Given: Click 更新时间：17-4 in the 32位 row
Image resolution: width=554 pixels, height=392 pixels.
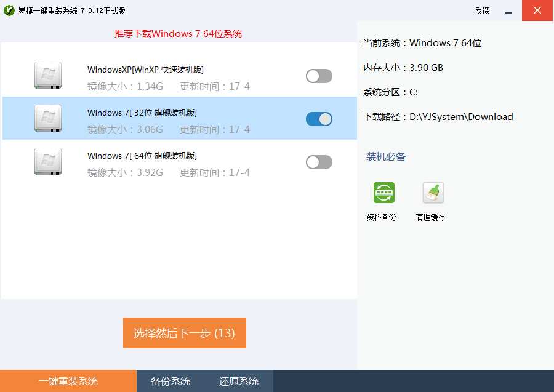Looking at the screenshot, I should click(215, 130).
